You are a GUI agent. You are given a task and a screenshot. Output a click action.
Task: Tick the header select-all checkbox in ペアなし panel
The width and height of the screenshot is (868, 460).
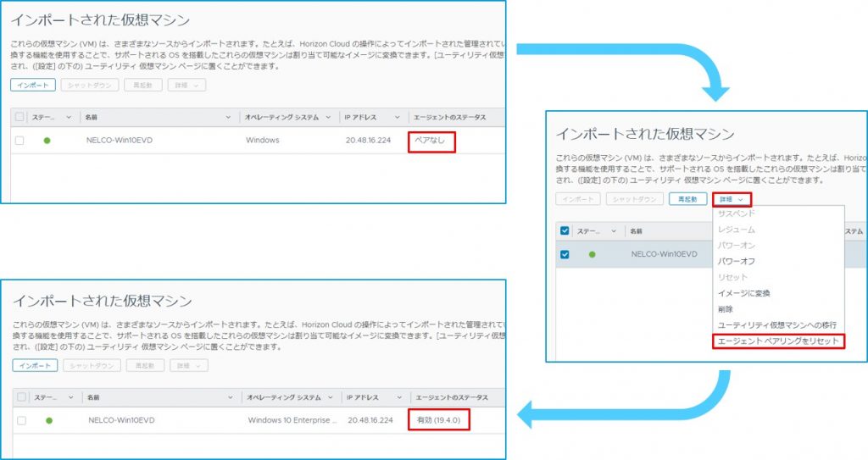coord(20,117)
